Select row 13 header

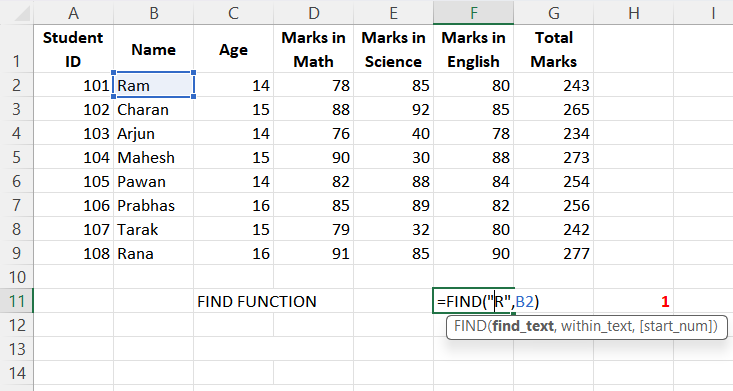(x=16, y=349)
